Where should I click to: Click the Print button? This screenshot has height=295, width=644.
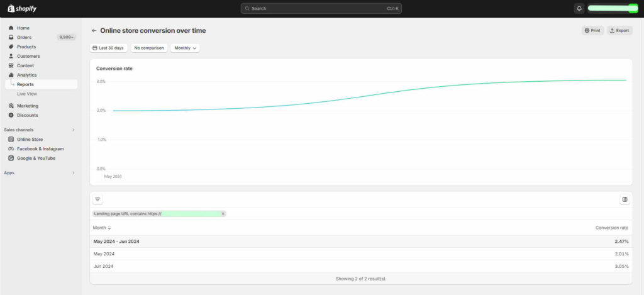click(592, 30)
